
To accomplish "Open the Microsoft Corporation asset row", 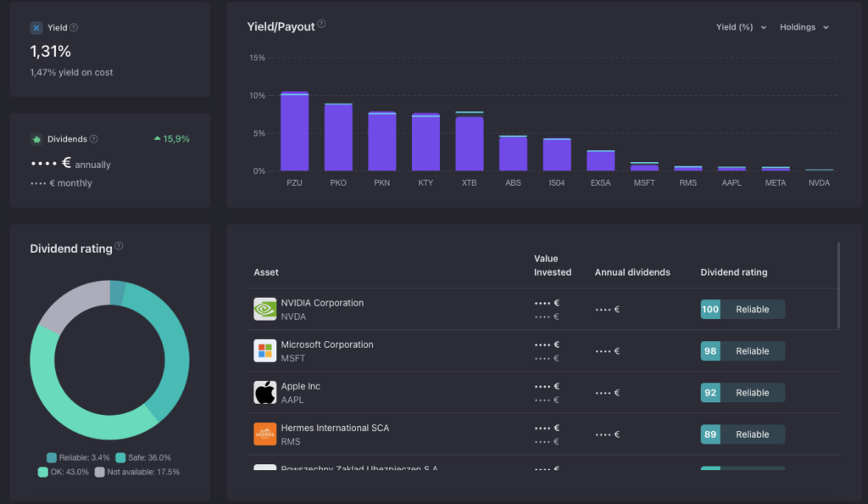I will 544,350.
